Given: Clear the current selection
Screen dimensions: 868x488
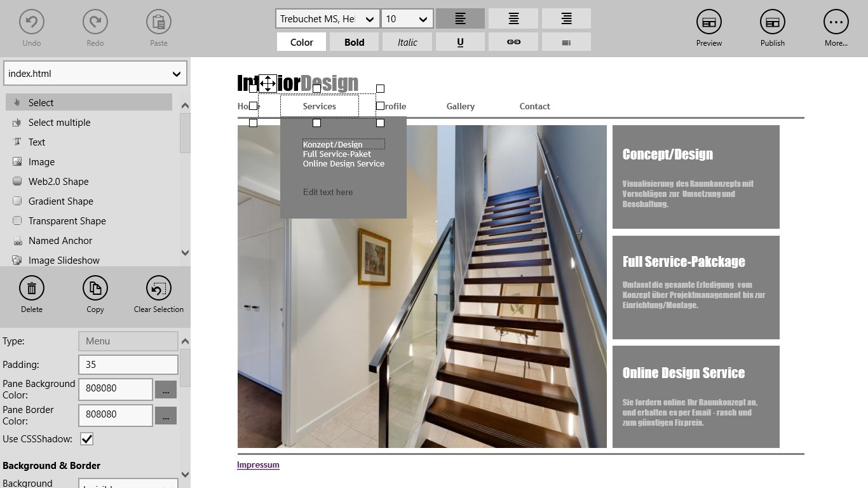Looking at the screenshot, I should [159, 288].
